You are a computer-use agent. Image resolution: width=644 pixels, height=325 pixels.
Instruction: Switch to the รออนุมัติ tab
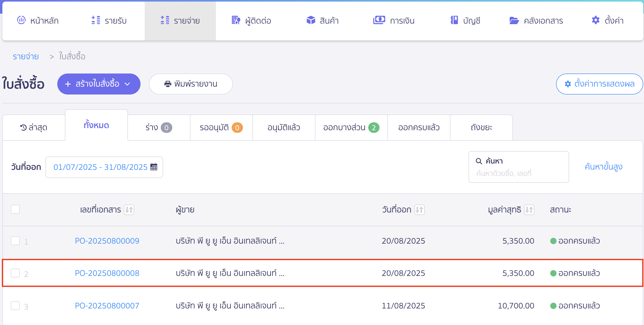click(x=221, y=128)
